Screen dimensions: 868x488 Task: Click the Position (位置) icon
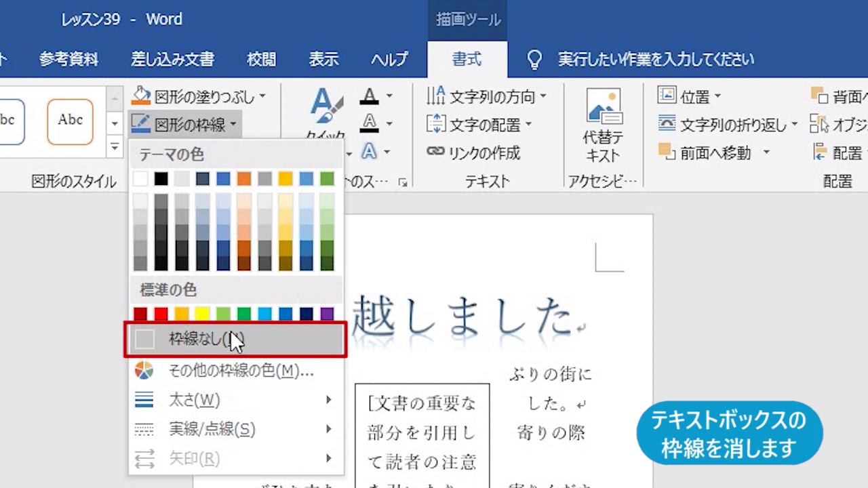[667, 96]
